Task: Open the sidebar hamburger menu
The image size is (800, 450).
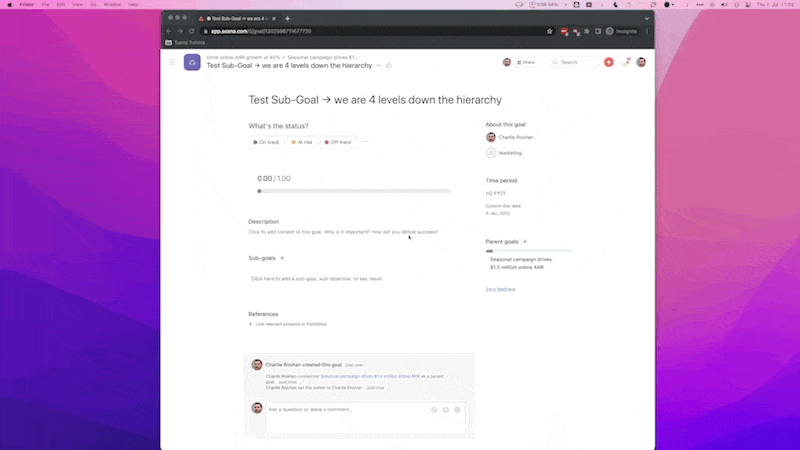Action: coord(172,62)
